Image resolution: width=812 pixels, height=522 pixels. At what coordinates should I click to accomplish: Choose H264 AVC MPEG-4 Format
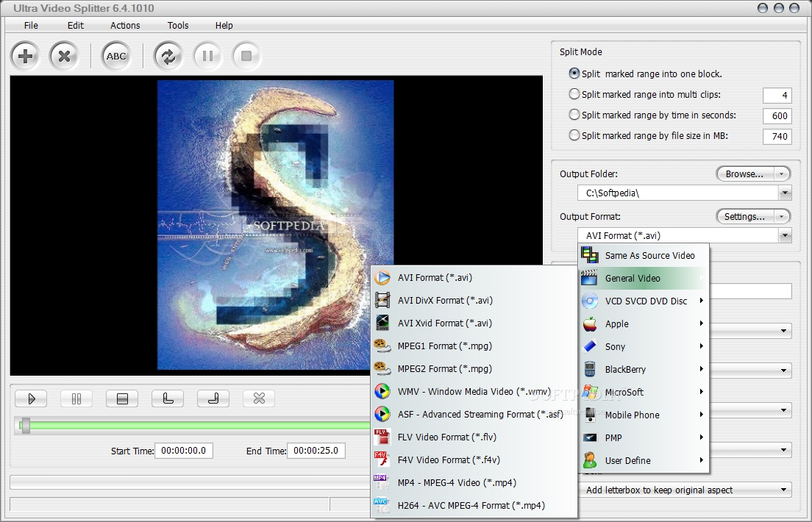pos(474,505)
